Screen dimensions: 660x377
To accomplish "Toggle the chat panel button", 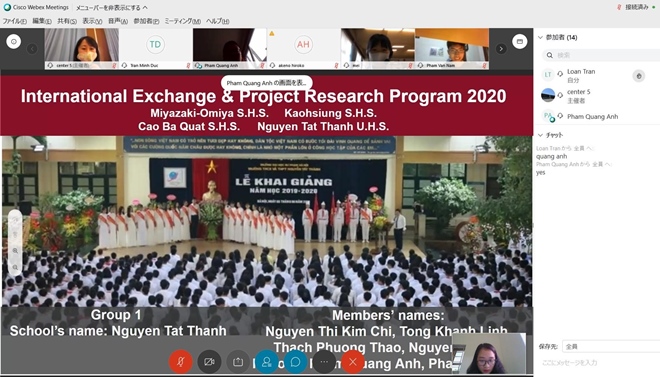I will 295,361.
